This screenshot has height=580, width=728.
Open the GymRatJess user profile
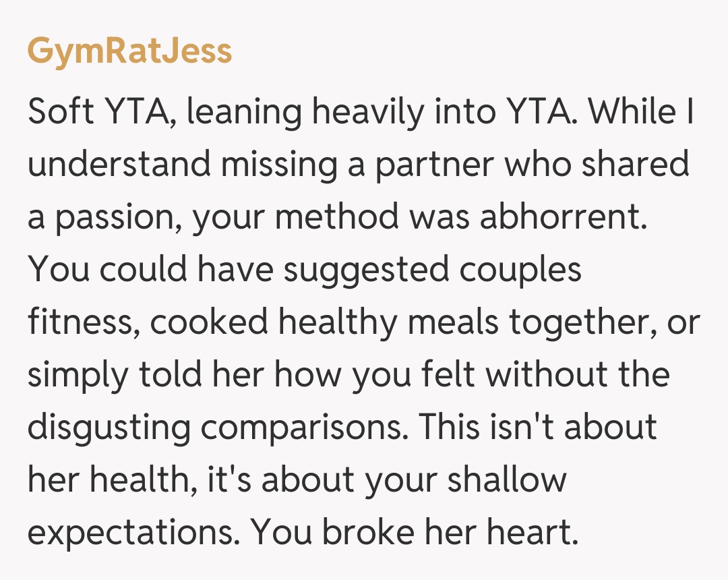[129, 51]
